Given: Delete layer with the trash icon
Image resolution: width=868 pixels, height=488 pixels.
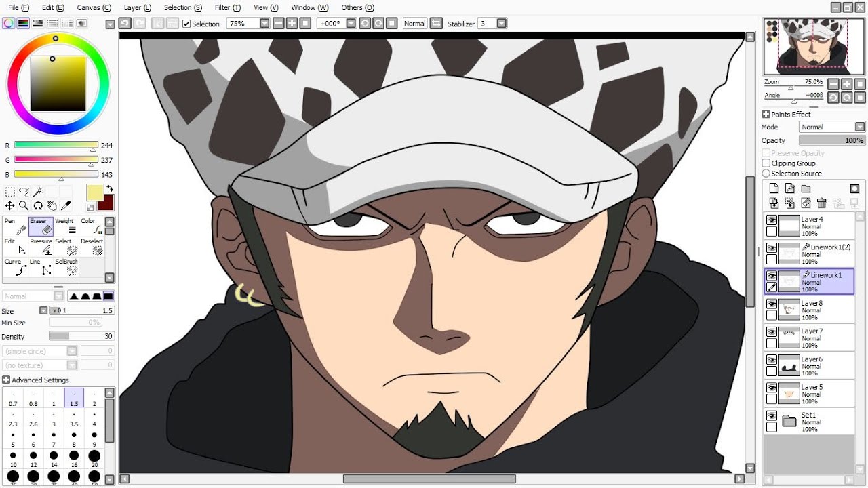Looking at the screenshot, I should (822, 203).
